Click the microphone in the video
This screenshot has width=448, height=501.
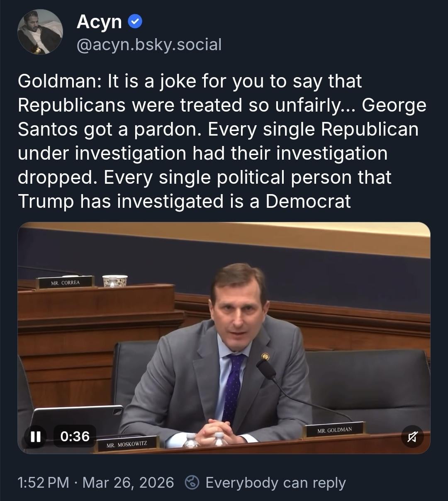(x=266, y=368)
